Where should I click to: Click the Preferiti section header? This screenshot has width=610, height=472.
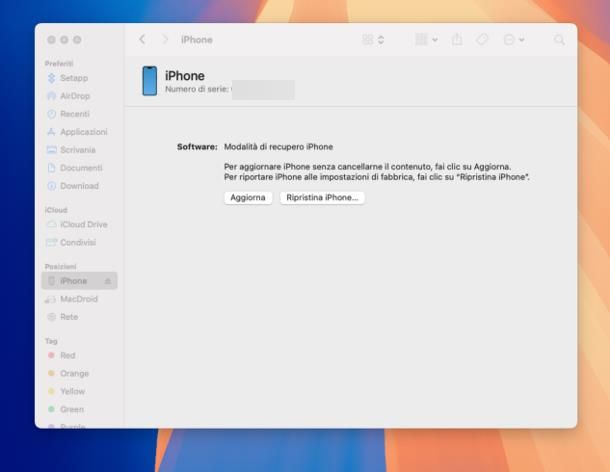(59, 63)
